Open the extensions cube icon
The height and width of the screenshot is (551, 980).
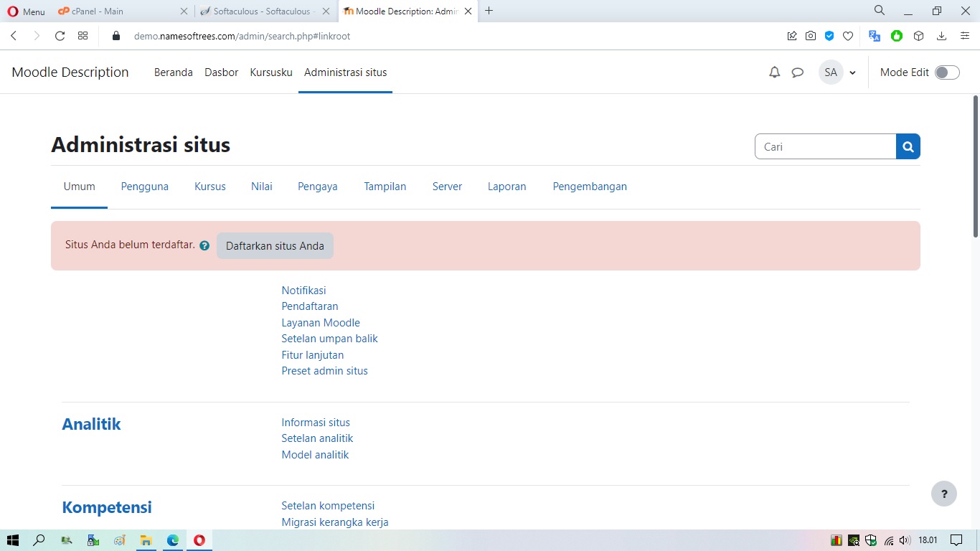tap(919, 36)
